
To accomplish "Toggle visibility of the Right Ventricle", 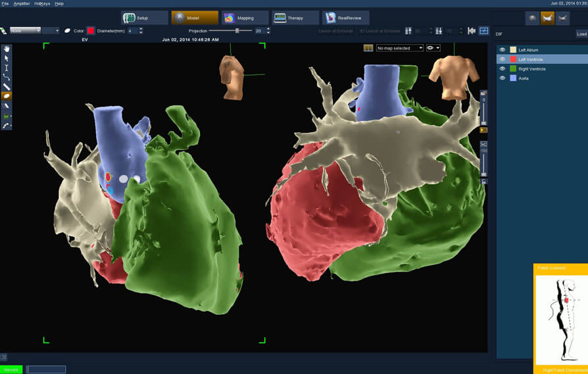I will pos(502,68).
